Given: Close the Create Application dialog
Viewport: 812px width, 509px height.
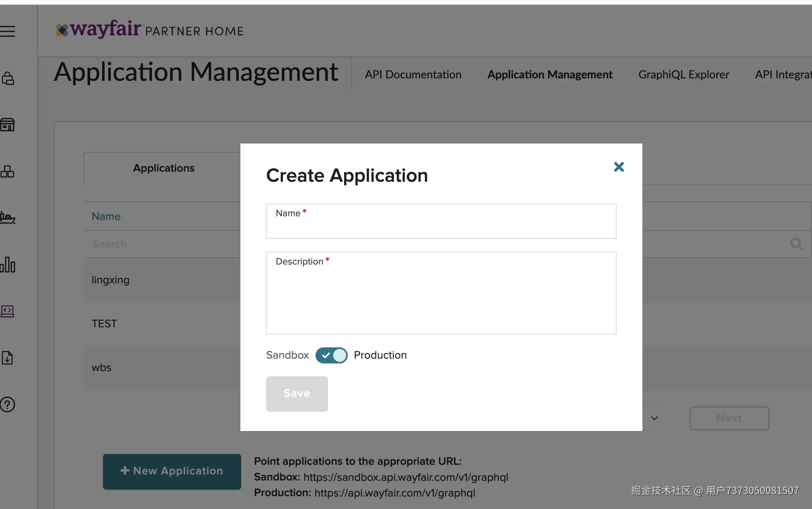Looking at the screenshot, I should tap(619, 167).
